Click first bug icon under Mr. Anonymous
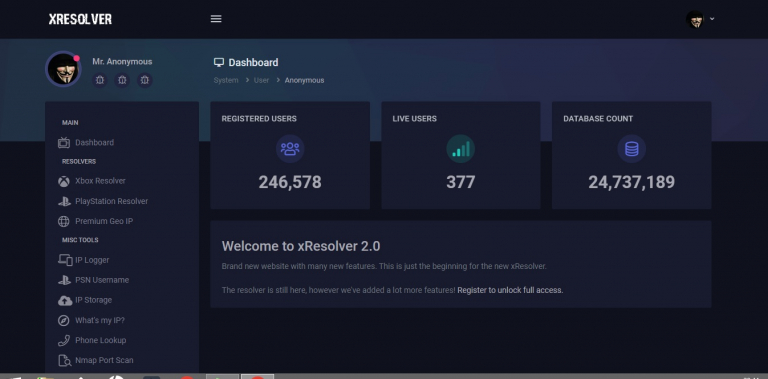The image size is (768, 379). point(100,80)
